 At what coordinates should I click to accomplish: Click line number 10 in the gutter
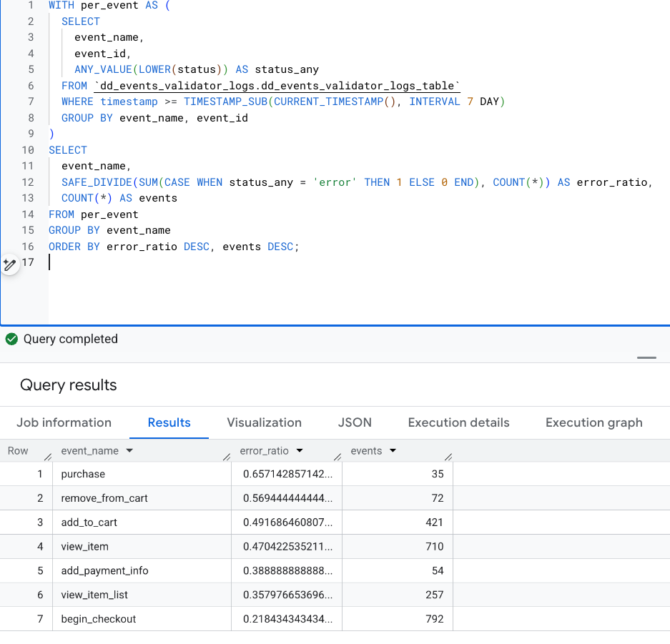click(28, 150)
